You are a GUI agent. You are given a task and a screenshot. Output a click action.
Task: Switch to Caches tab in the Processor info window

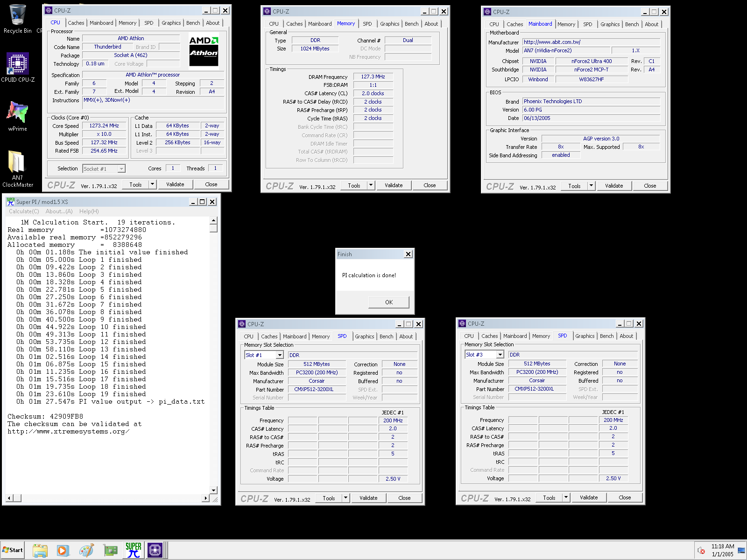[76, 23]
